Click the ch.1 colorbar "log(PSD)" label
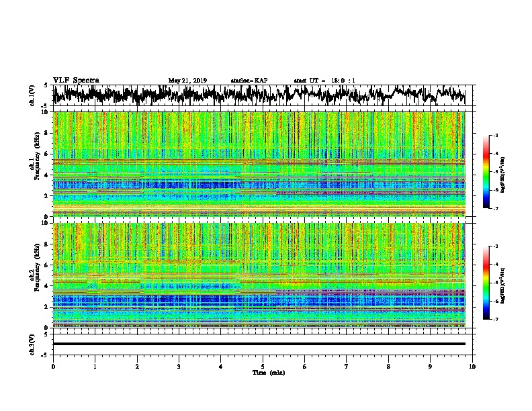The height and width of the screenshot is (411, 532). [502, 175]
